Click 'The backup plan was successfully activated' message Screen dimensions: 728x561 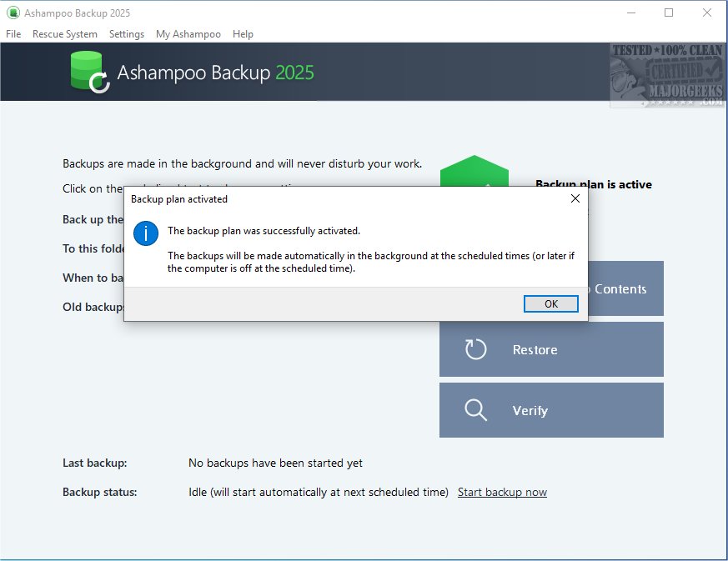click(264, 231)
